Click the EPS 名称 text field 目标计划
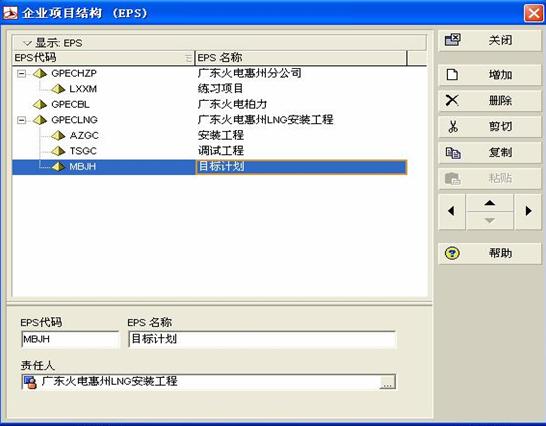The height and width of the screenshot is (426, 546). click(262, 339)
